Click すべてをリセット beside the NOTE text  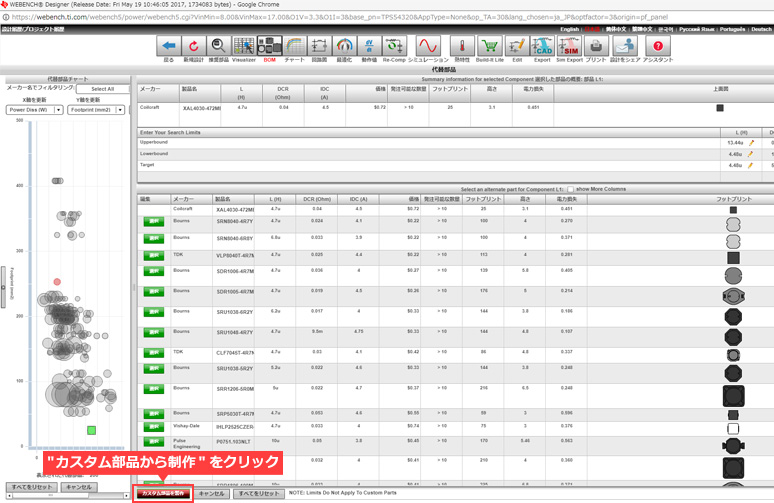(259, 493)
